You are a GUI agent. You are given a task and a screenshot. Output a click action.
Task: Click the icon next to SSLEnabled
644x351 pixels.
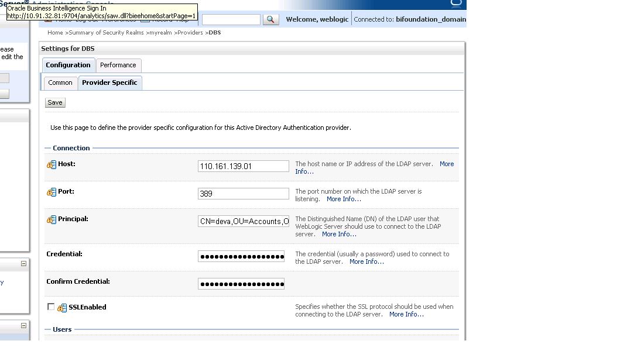coord(62,308)
